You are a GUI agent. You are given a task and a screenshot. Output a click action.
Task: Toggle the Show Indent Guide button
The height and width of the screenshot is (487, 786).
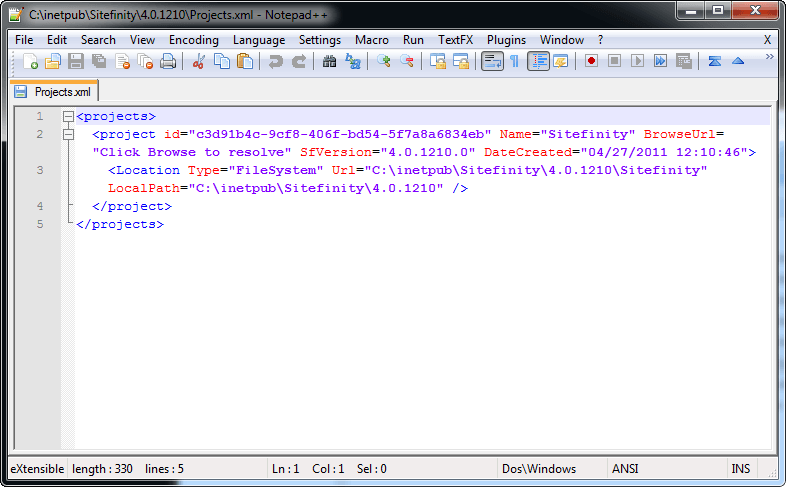(538, 62)
